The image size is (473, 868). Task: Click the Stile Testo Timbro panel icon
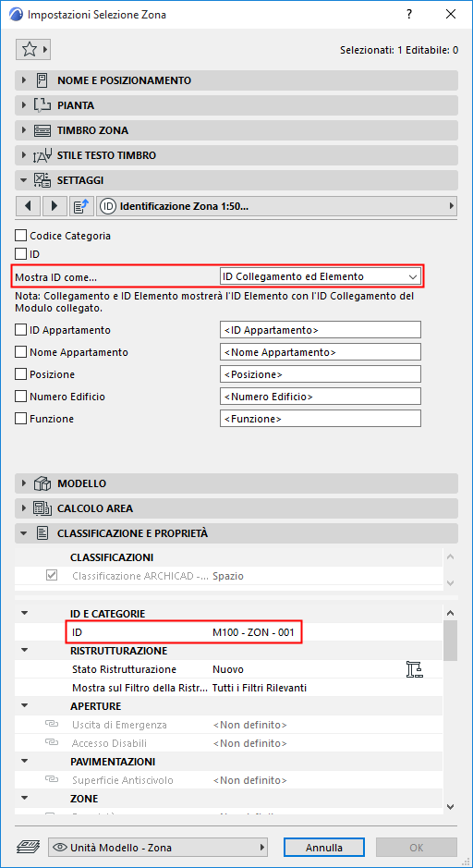click(x=42, y=155)
